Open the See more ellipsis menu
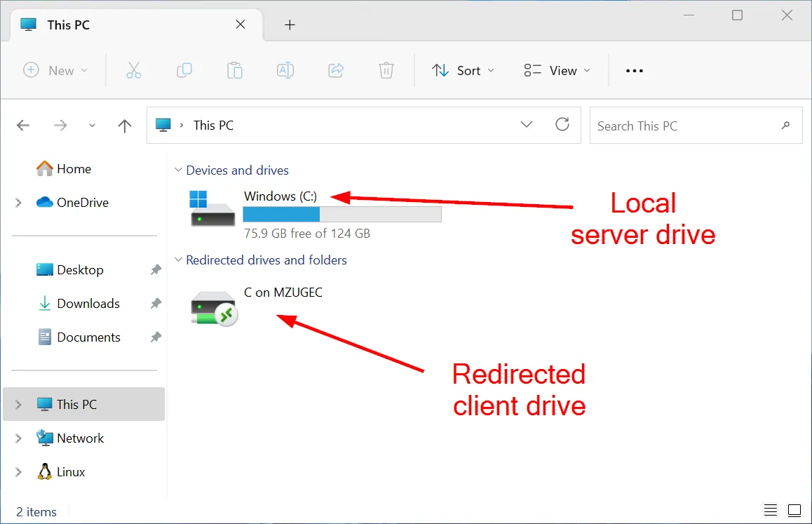 point(634,71)
